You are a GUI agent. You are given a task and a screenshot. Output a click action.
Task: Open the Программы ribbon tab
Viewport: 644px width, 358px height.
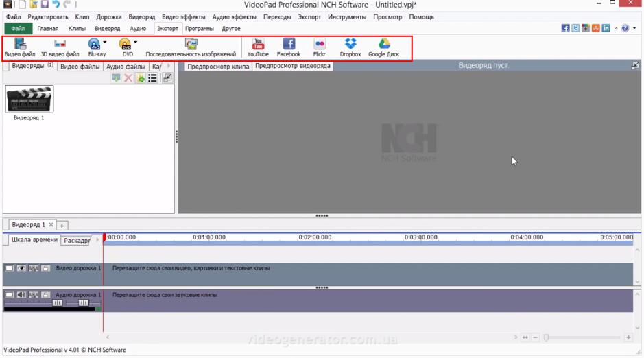coord(199,28)
